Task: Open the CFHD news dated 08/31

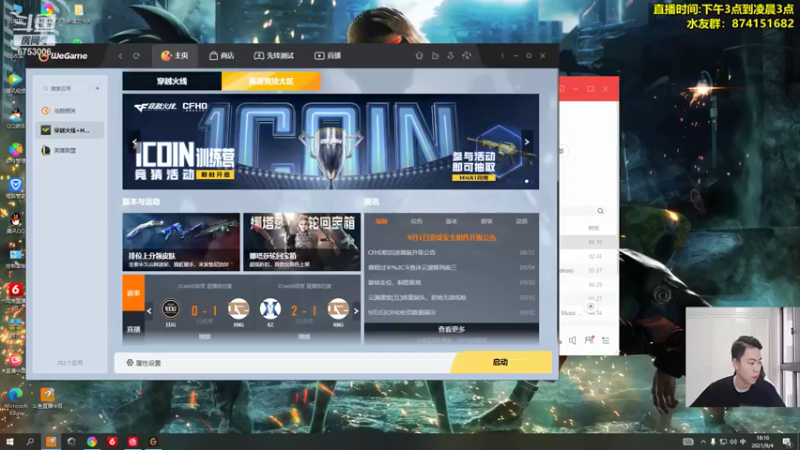Action: click(452, 253)
